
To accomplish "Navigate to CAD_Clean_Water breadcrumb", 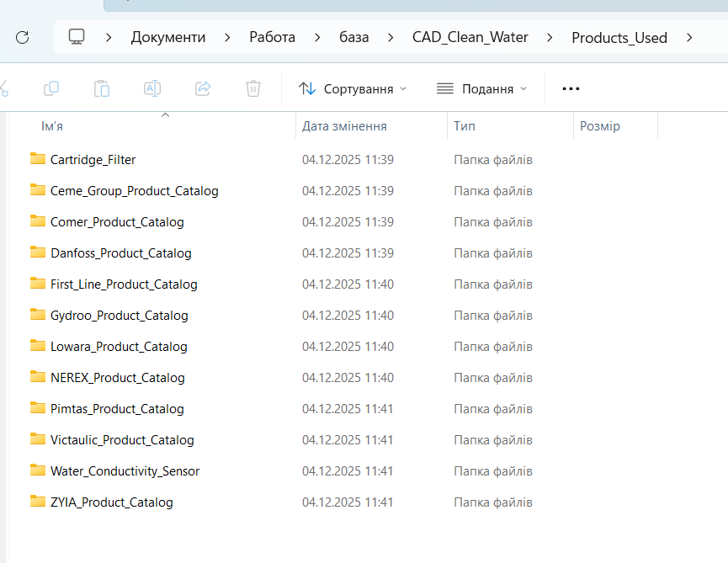I will [x=470, y=37].
